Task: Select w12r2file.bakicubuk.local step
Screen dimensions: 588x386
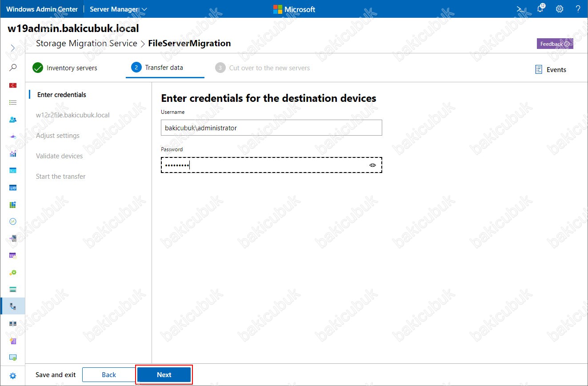Action: tap(73, 115)
